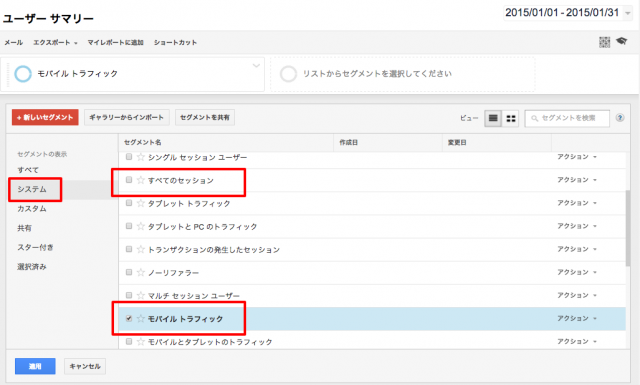
Task: Select 共有 segment filter
Action: tap(24, 228)
